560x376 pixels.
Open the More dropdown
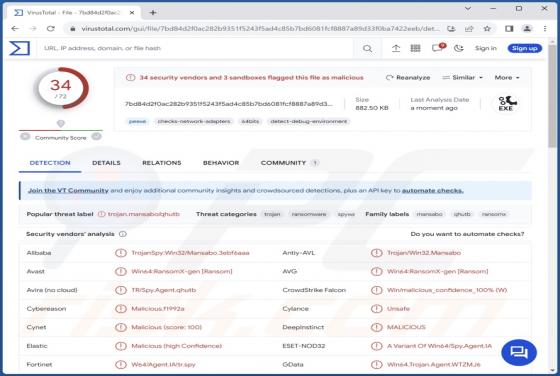coord(507,77)
